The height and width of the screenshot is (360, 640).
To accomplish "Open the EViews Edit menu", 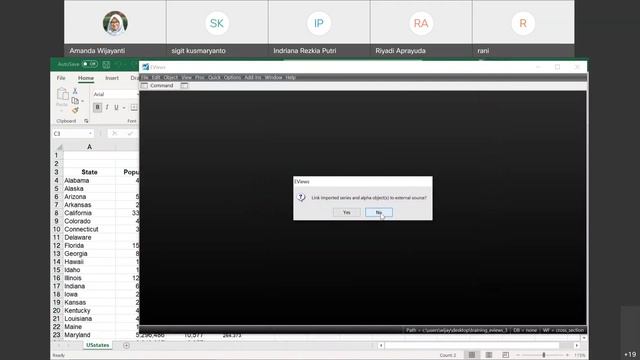I will click(x=156, y=77).
